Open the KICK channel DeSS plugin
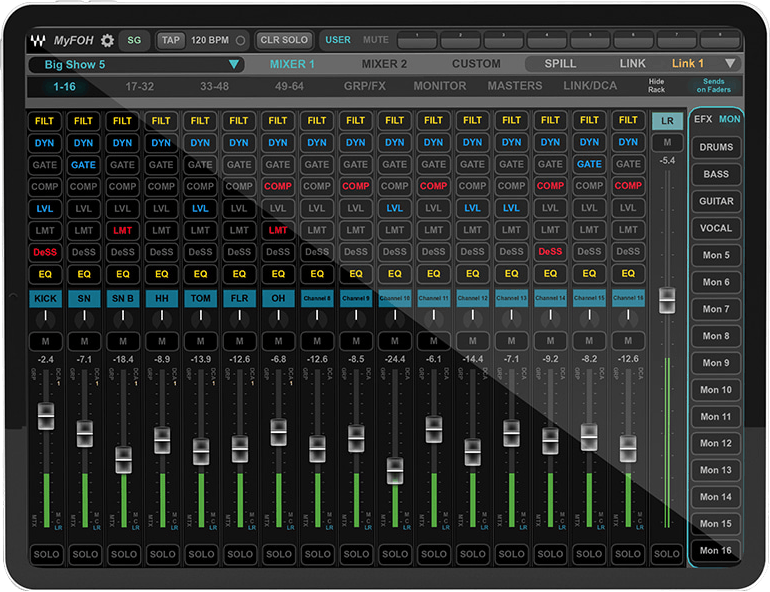Viewport: 770px width, 592px height. coord(45,252)
